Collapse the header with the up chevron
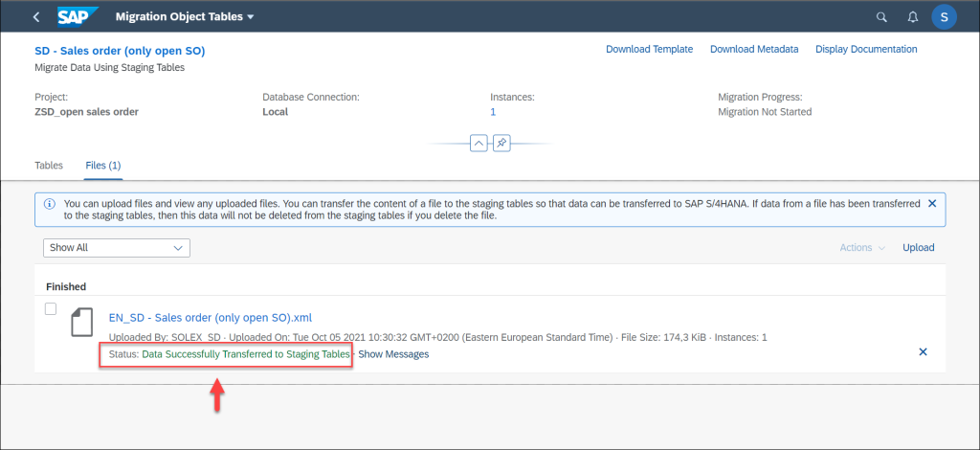Screen dimensions: 980x450 (x=479, y=143)
